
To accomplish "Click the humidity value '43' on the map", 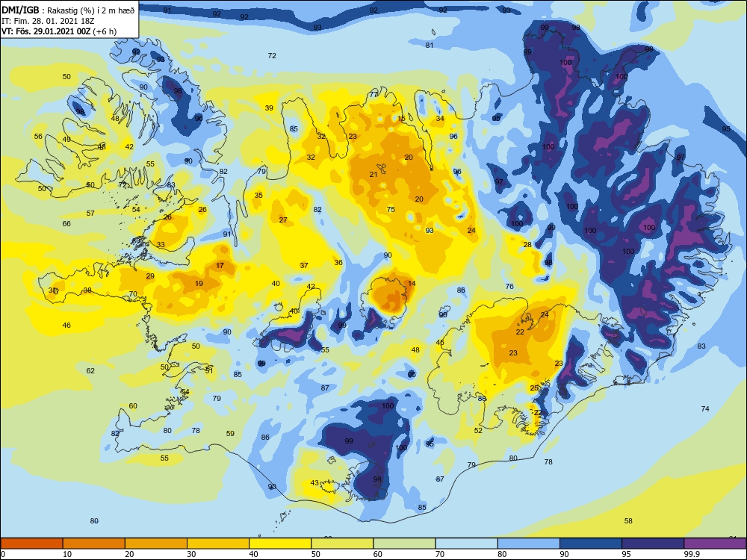I will click(x=314, y=482).
